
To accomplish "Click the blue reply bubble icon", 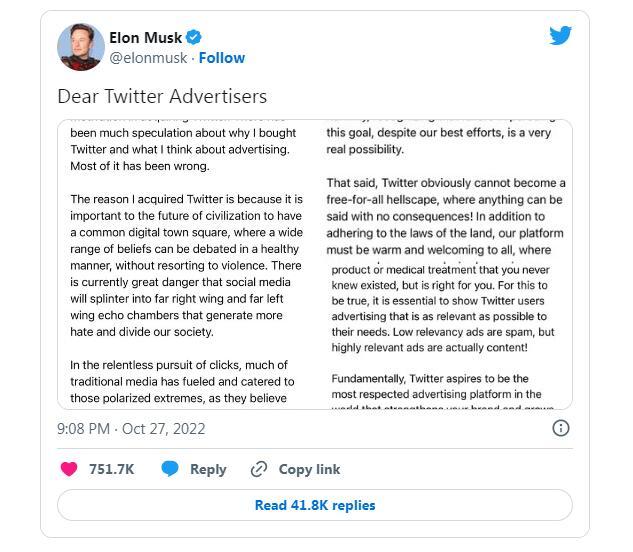I will point(170,469).
